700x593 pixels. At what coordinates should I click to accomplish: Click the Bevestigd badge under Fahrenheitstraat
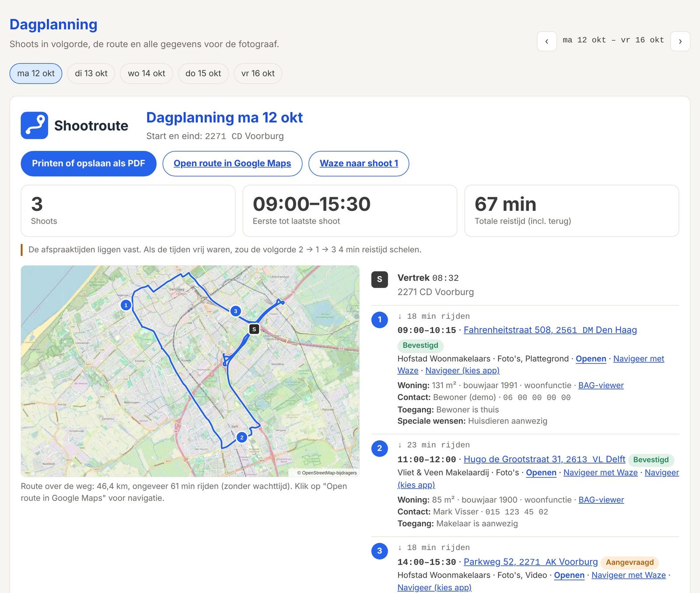coord(420,345)
